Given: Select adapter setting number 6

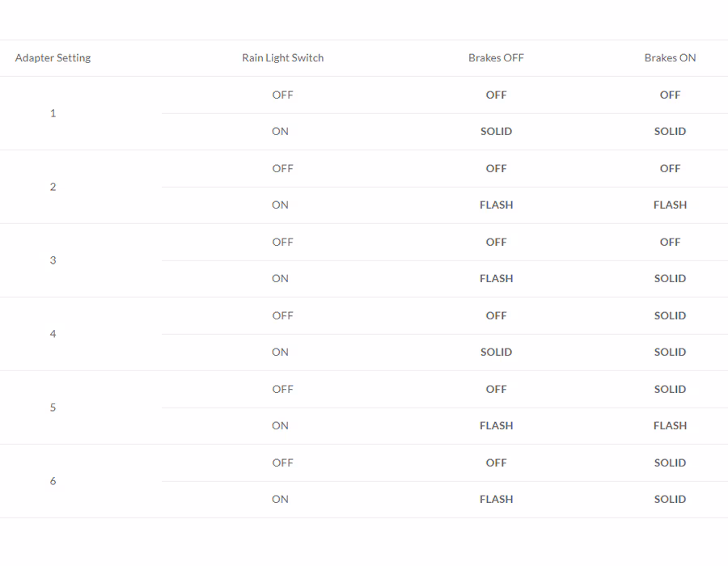Looking at the screenshot, I should point(53,481).
